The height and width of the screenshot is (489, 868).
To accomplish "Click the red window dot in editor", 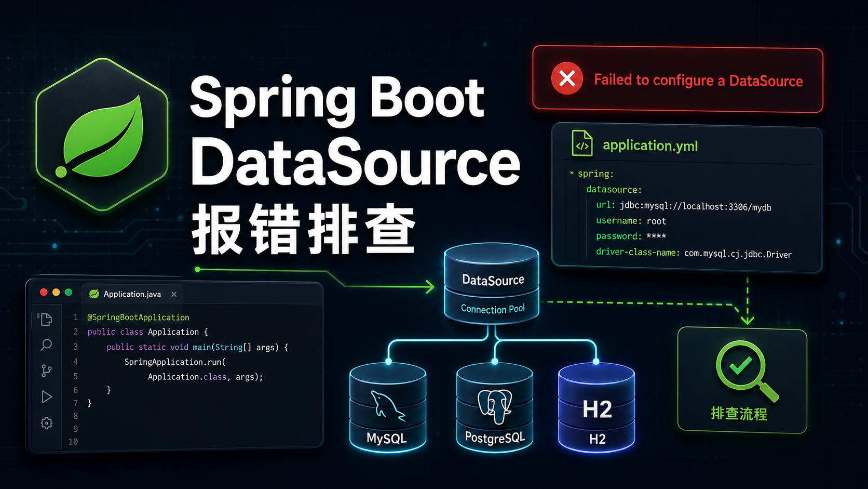I will 44,293.
